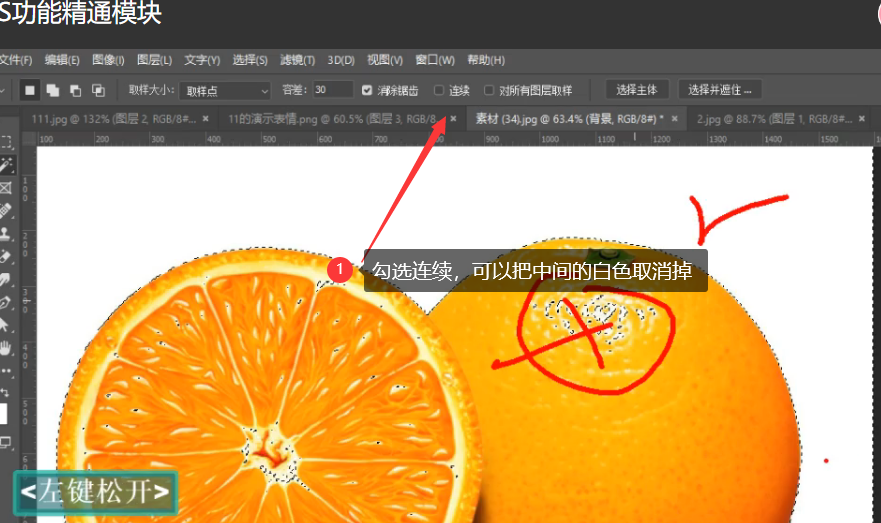Swap foreground and background colors

tap(4, 392)
